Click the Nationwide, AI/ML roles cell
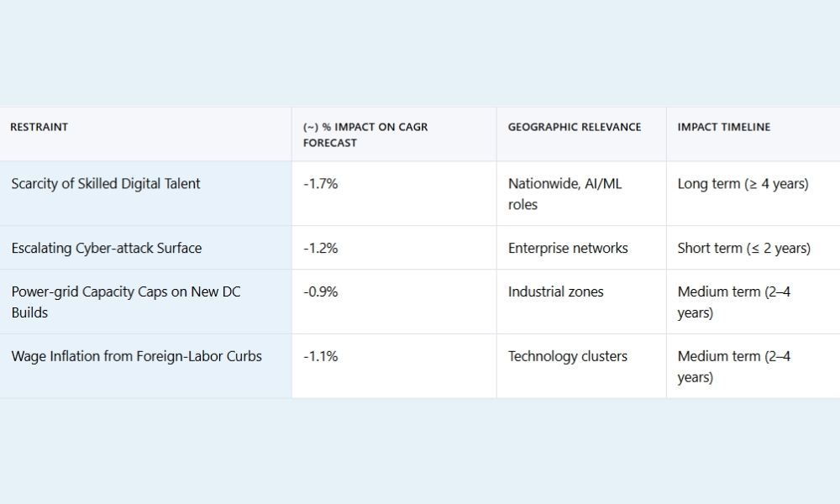Viewport: 840px width, 504px height. tap(565, 194)
